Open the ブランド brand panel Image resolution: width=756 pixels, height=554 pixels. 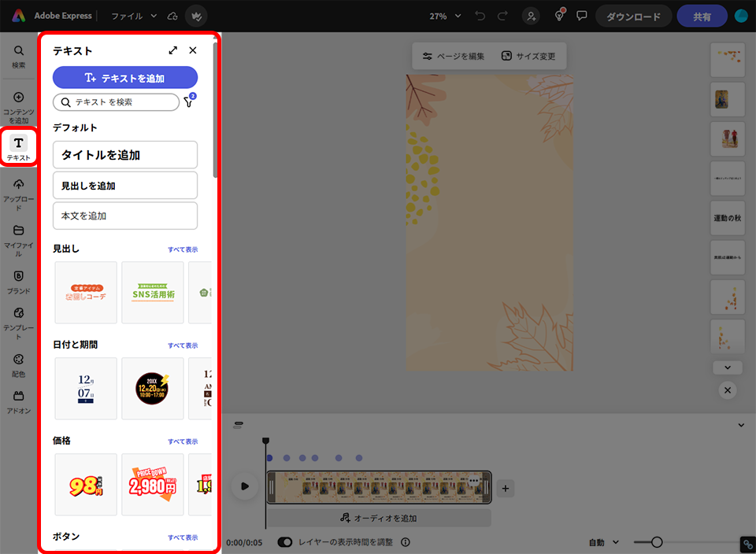click(19, 281)
